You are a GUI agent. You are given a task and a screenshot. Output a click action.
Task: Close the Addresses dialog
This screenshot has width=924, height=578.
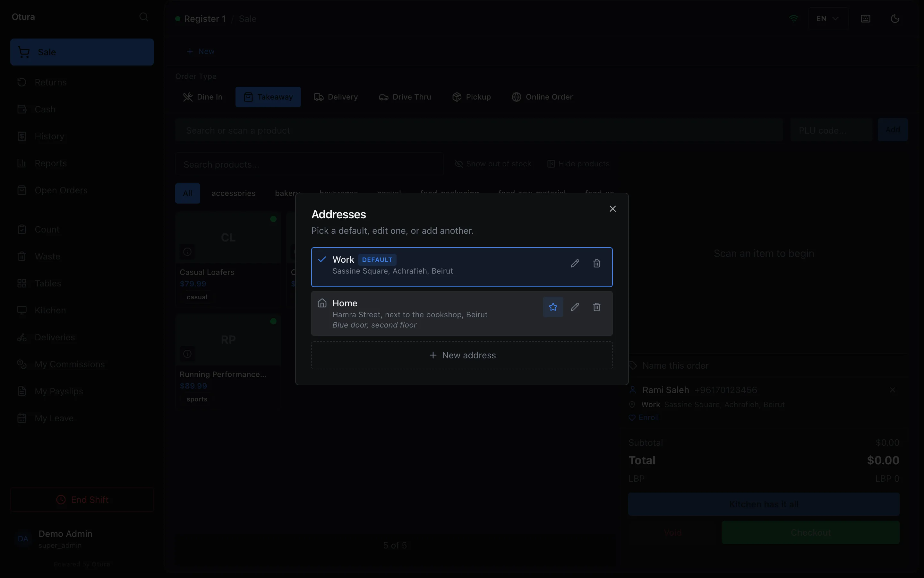[x=612, y=209]
